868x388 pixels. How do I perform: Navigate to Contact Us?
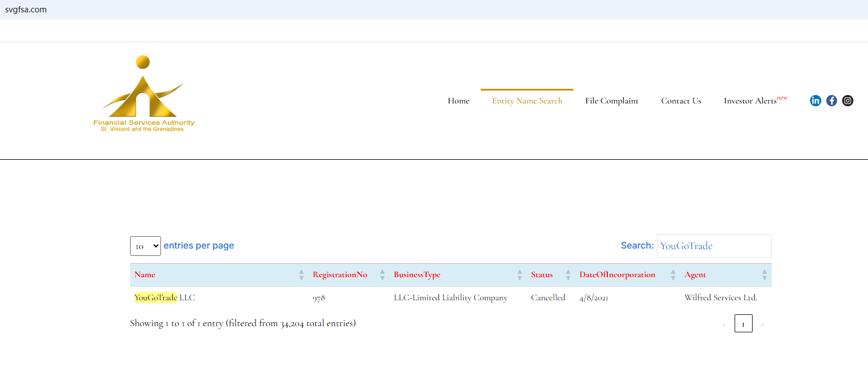click(681, 101)
